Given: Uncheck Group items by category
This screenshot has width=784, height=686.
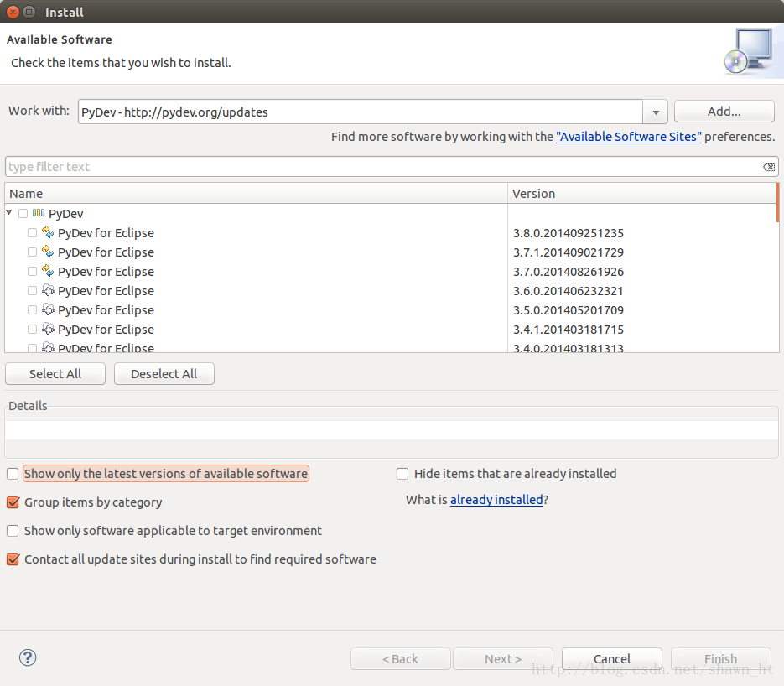Looking at the screenshot, I should [13, 502].
